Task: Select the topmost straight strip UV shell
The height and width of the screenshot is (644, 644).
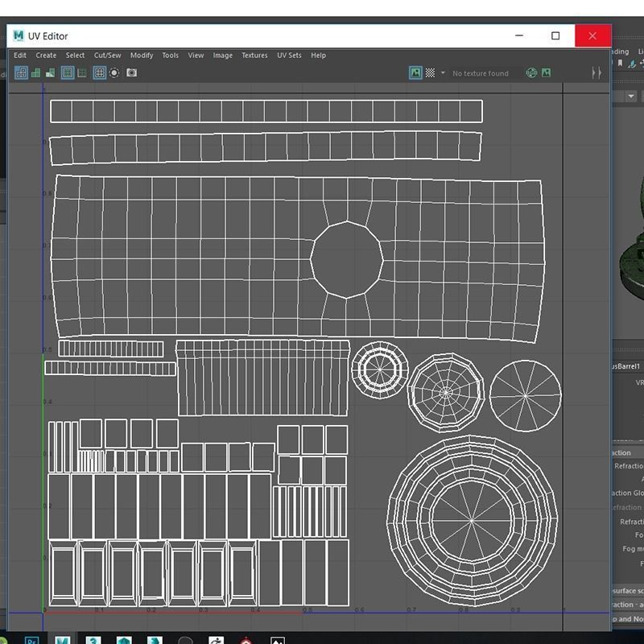Action: (266, 111)
